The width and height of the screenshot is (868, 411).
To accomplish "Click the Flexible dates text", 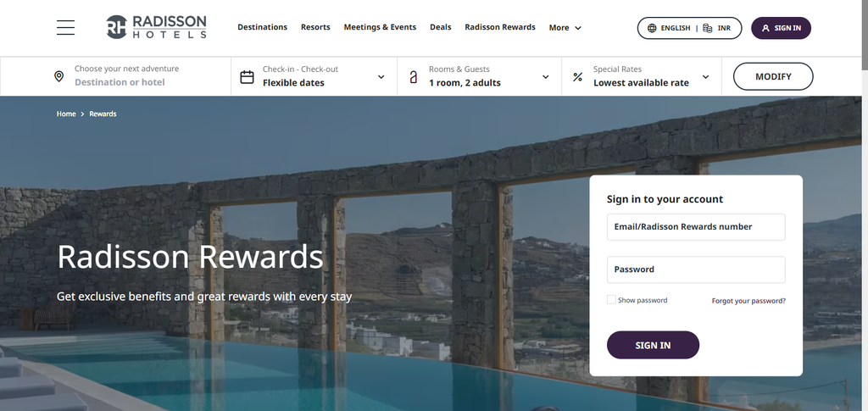I will (293, 83).
